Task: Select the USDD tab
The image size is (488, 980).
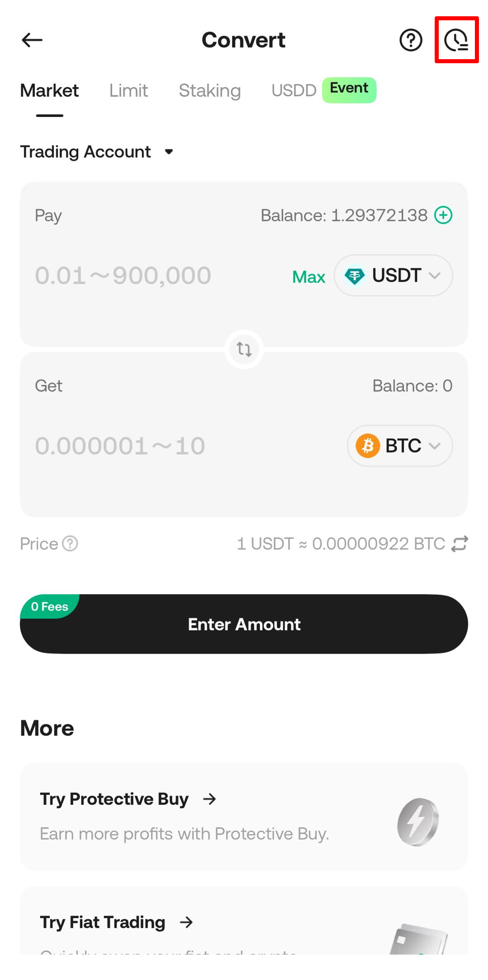Action: tap(294, 91)
